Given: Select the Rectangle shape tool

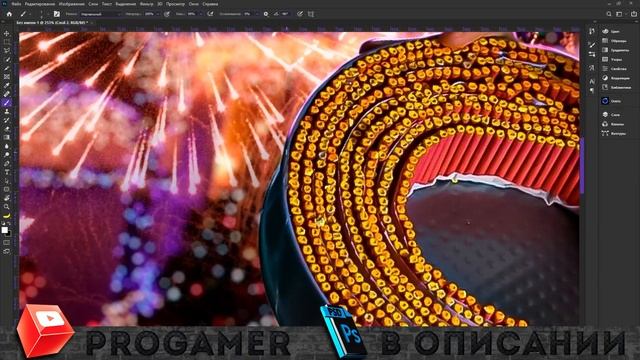Looking at the screenshot, I should click(7, 189).
